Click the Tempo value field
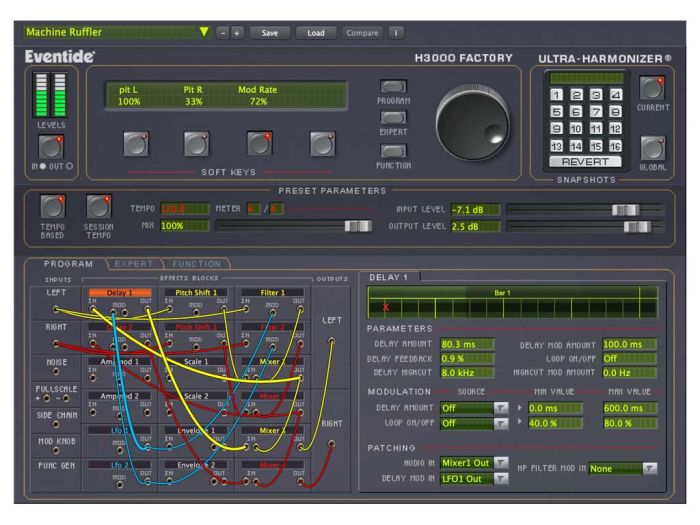Viewport: 700px width, 525px height. [x=184, y=208]
